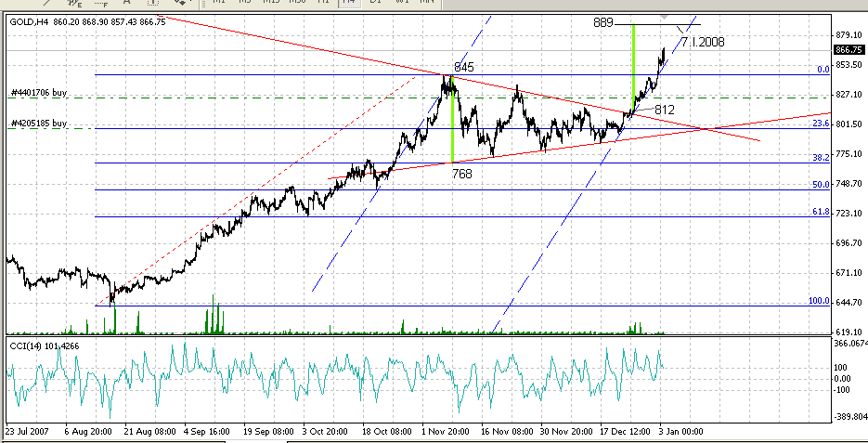Image resolution: width=868 pixels, height=443 pixels.
Task: Click the 827.10 price axis value
Action: click(849, 95)
